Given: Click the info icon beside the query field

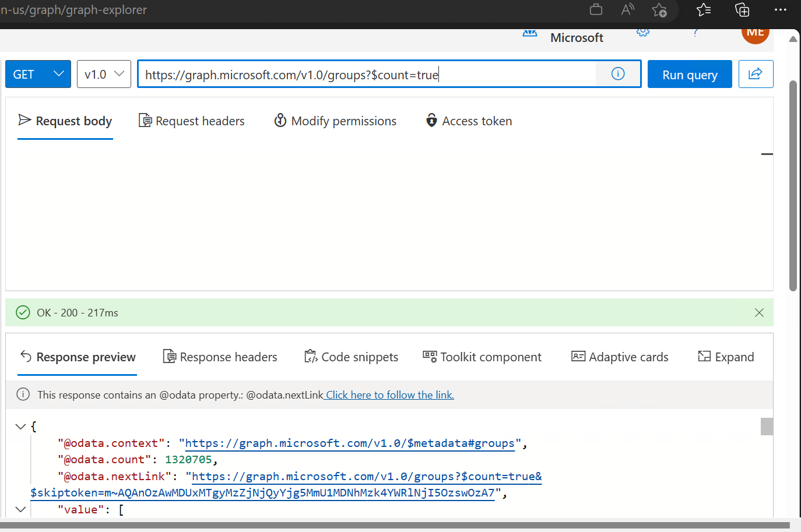Looking at the screenshot, I should [x=617, y=74].
